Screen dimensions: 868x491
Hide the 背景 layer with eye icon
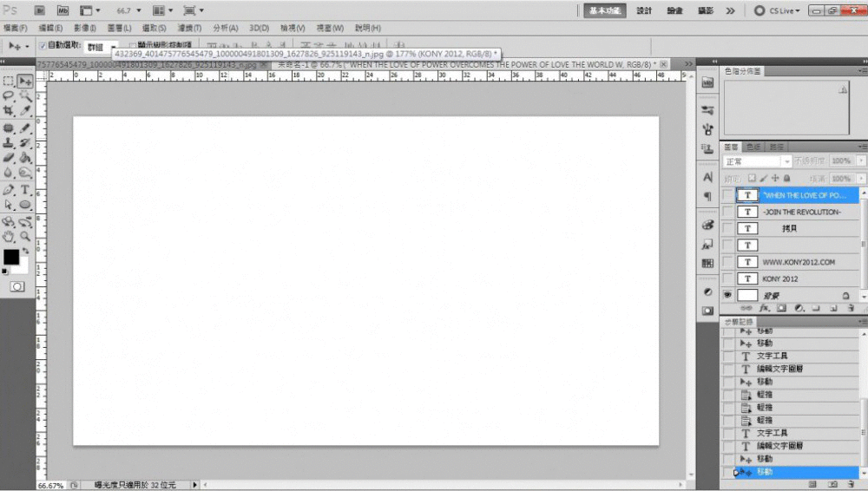pos(727,295)
